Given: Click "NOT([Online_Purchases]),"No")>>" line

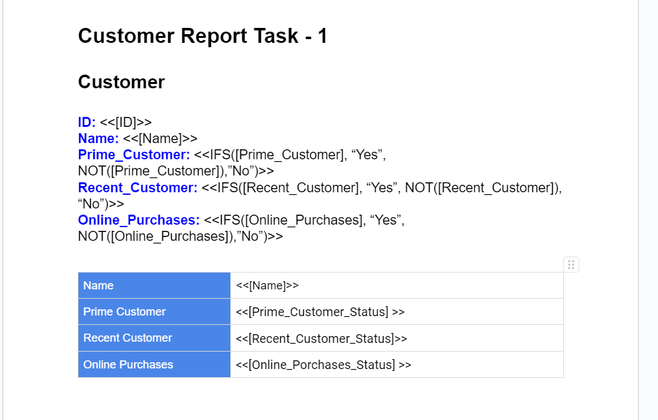Looking at the screenshot, I should click(x=180, y=237).
